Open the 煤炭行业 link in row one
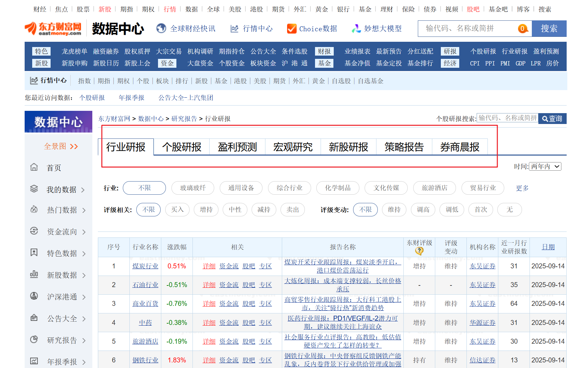This screenshot has width=588, height=368. tap(145, 266)
